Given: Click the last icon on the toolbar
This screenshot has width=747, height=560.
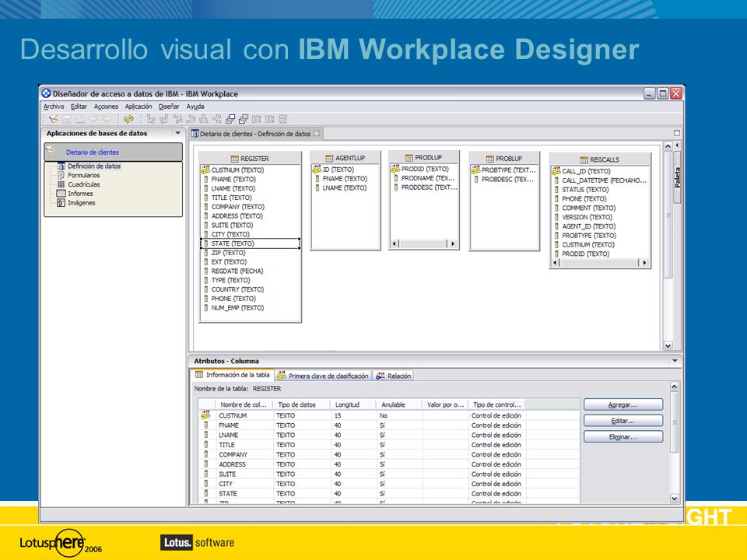Looking at the screenshot, I should click(283, 119).
